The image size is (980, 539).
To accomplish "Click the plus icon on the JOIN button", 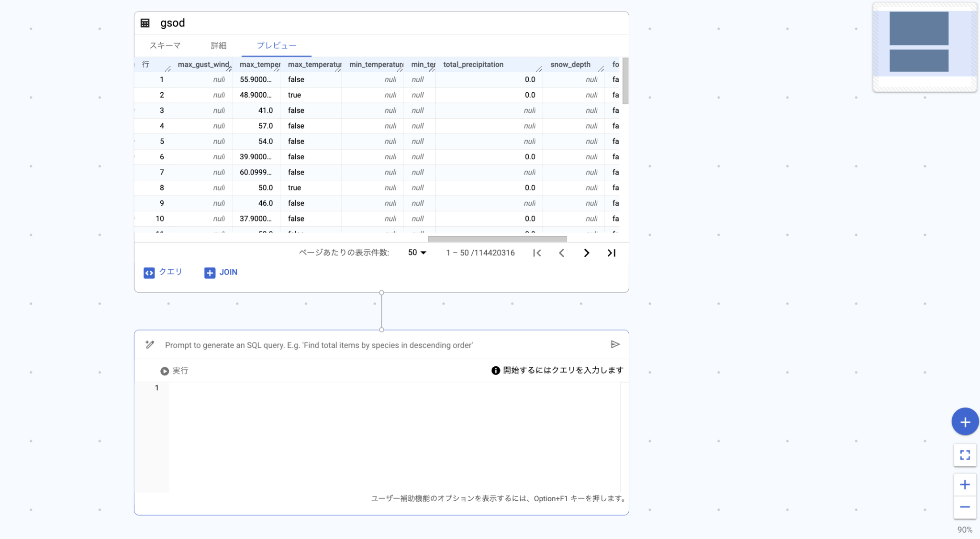I will pos(210,273).
